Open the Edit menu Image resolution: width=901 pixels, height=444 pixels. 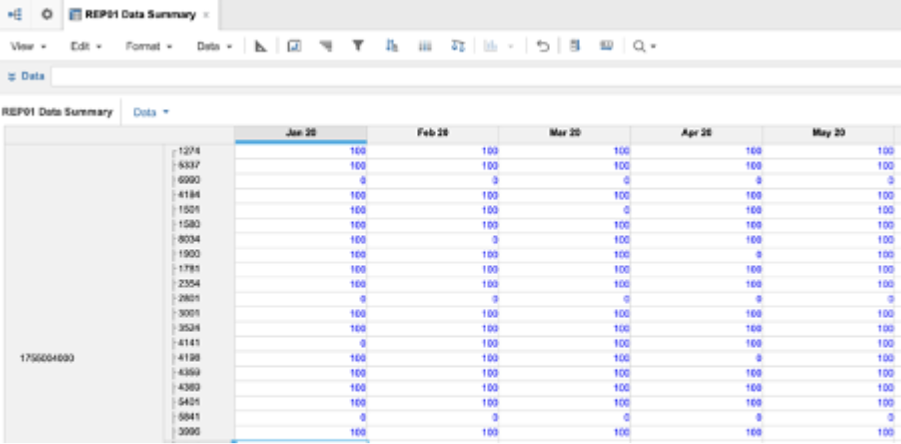point(86,47)
